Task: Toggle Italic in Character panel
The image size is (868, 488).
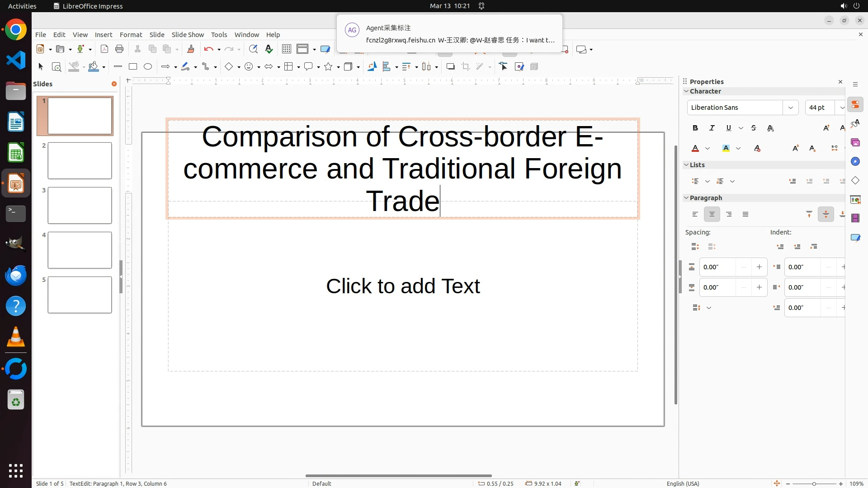Action: point(712,128)
